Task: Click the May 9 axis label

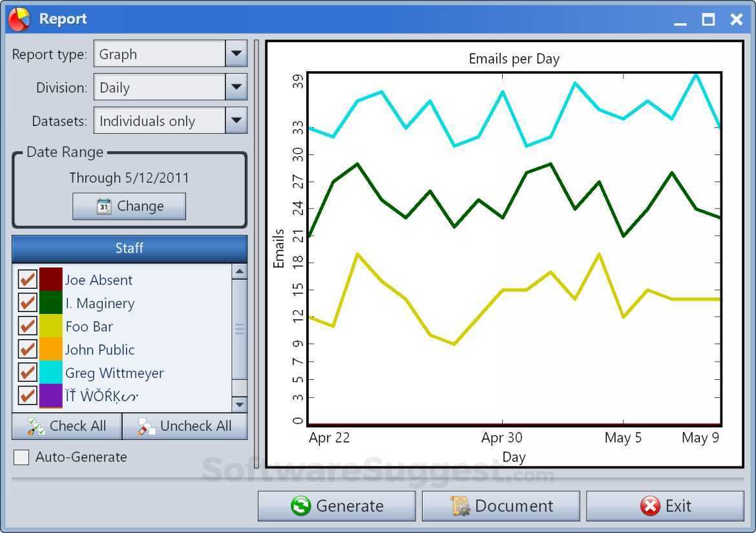Action: point(700,437)
